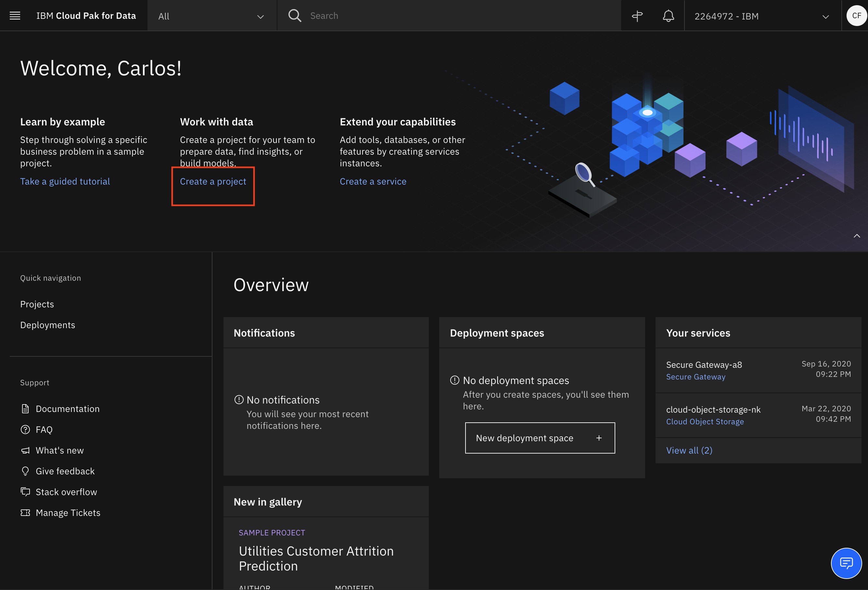Click the Extend your capabilities heading
The width and height of the screenshot is (868, 590).
(x=398, y=122)
